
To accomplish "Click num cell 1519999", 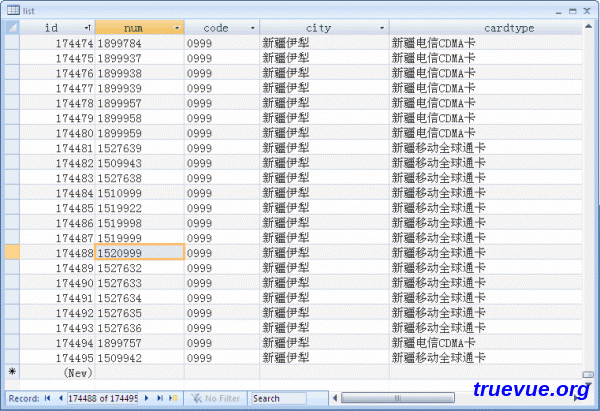I will (139, 238).
